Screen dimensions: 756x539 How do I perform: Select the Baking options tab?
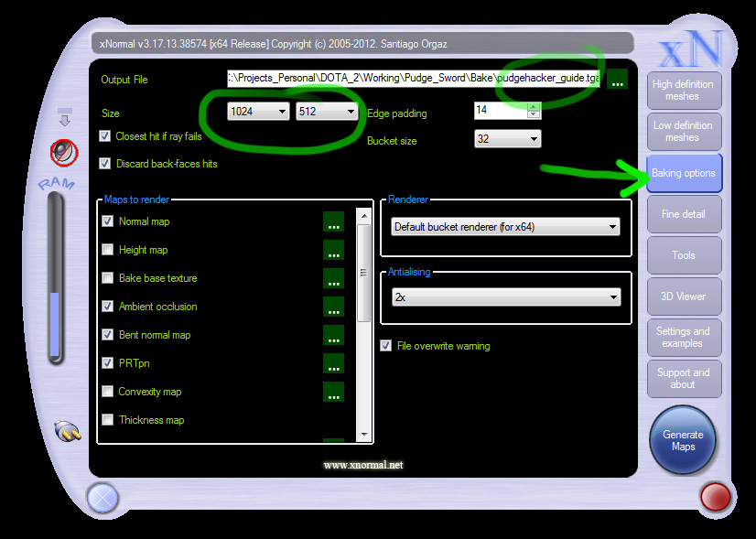[x=684, y=173]
